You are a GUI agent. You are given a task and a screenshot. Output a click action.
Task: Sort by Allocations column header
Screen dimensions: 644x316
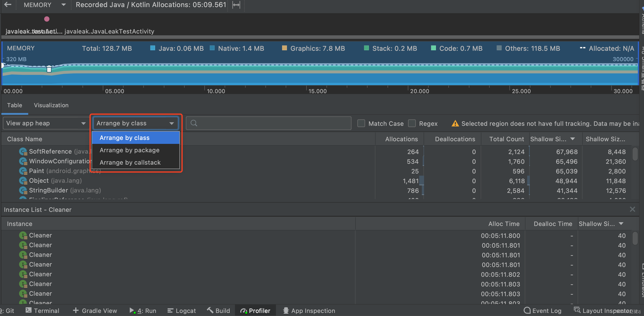coord(401,139)
